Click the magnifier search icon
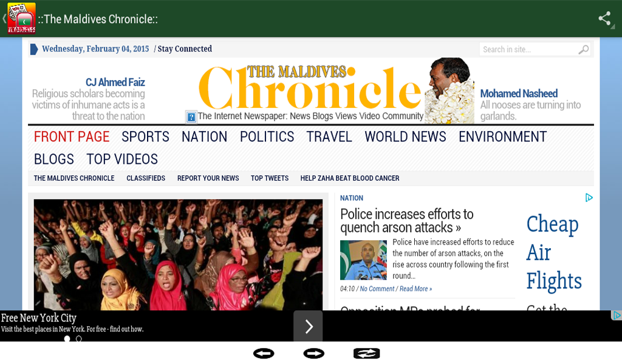 click(583, 50)
